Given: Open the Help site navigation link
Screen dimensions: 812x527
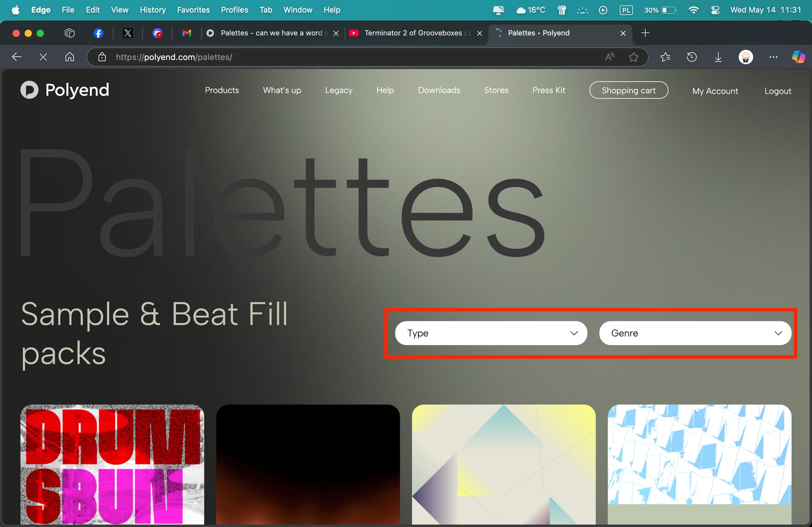Looking at the screenshot, I should tap(385, 90).
